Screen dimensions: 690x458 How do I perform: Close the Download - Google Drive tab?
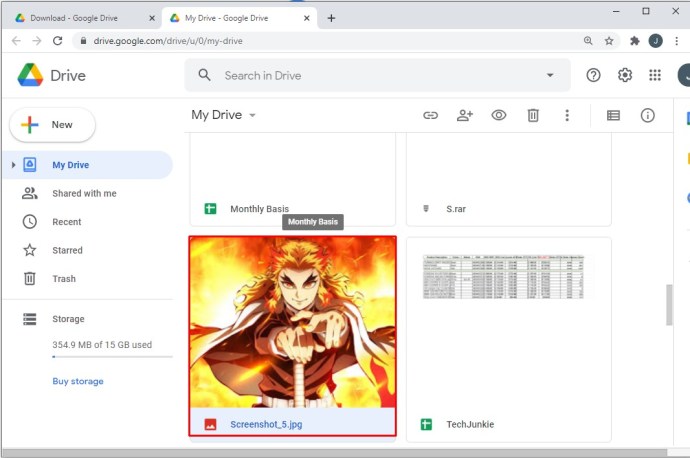(152, 18)
